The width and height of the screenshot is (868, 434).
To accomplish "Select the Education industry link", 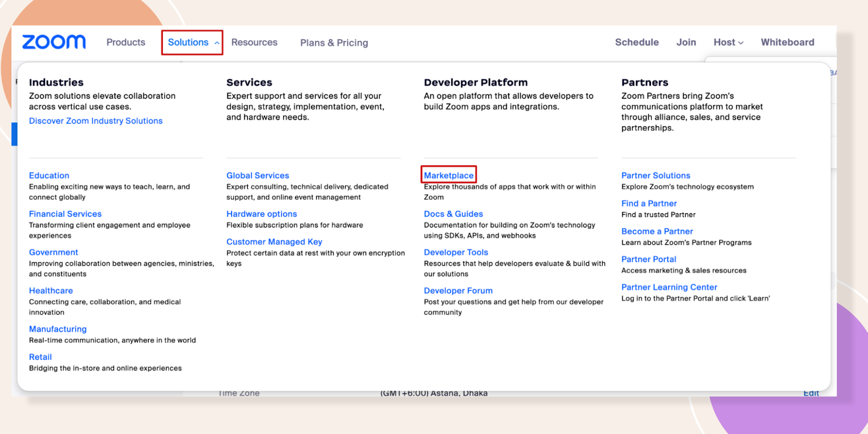I will (x=49, y=176).
